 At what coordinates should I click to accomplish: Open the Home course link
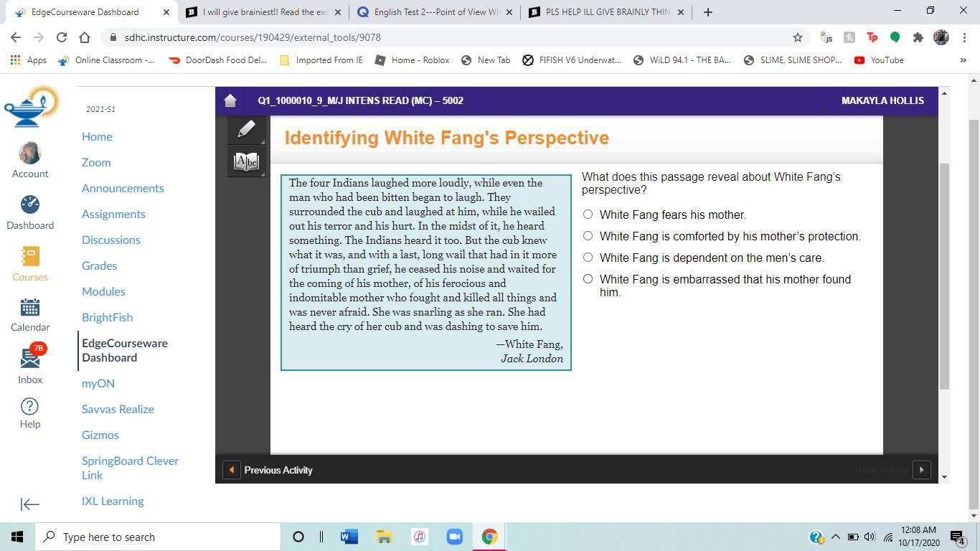pyautogui.click(x=97, y=136)
